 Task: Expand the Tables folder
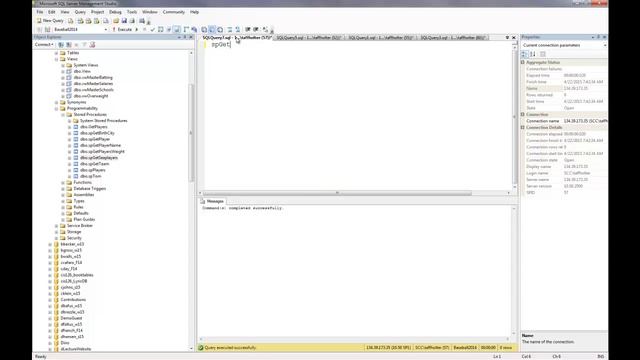point(56,53)
